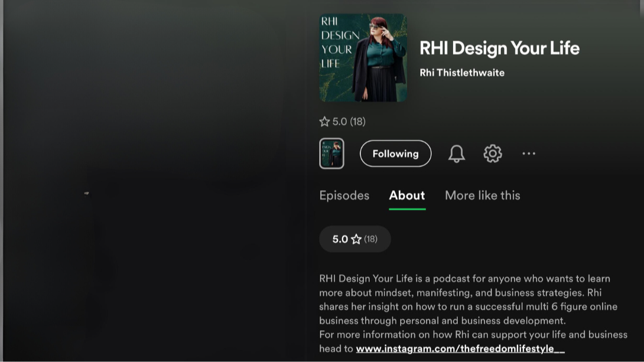Select the About tab
Screen dimensions: 644x362
pos(407,195)
